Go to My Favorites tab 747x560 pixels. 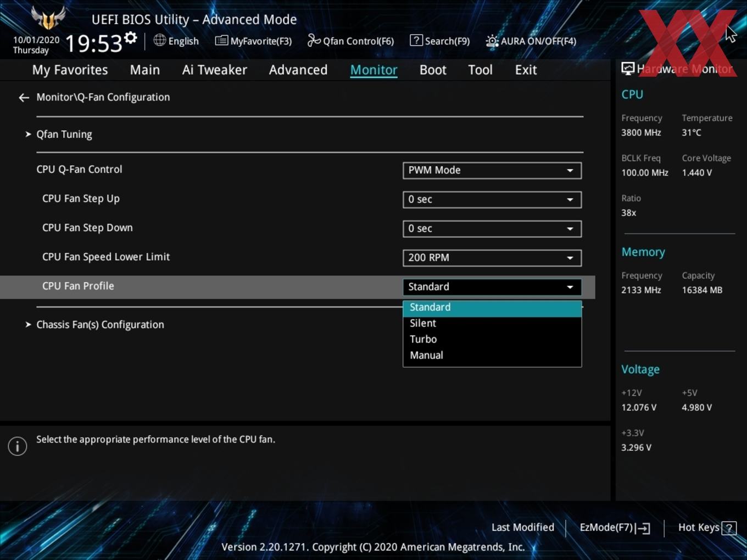coord(70,70)
